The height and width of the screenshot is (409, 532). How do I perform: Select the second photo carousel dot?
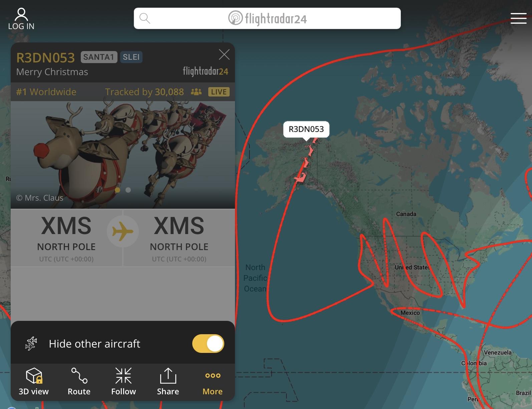coord(128,190)
